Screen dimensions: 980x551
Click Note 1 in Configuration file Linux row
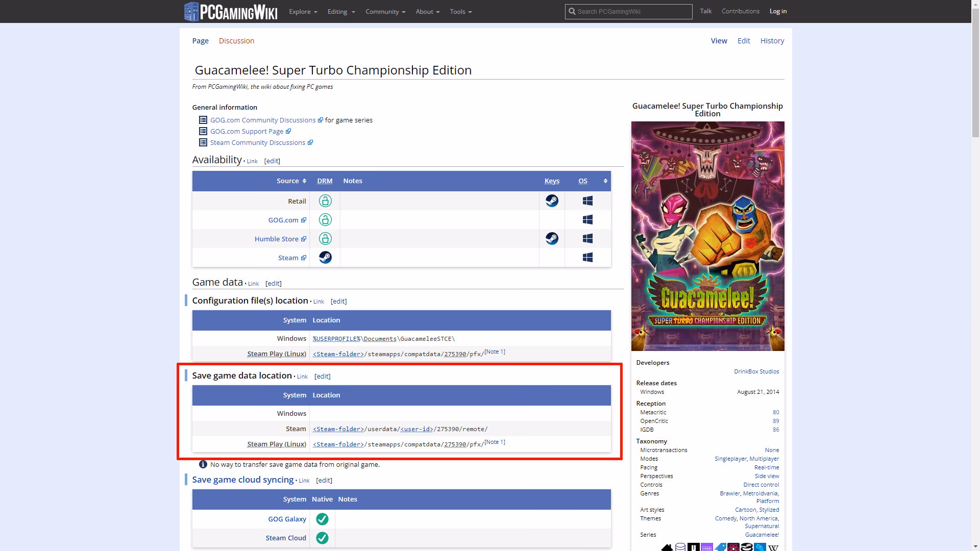tap(495, 352)
